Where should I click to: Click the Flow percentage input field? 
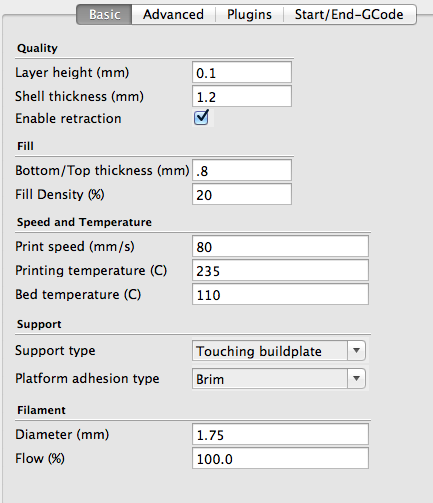280,458
